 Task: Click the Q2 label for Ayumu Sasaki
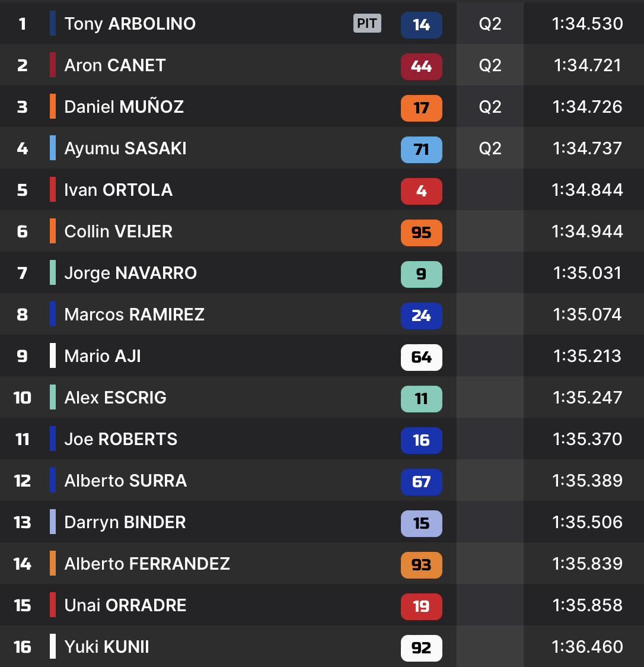[x=490, y=148]
